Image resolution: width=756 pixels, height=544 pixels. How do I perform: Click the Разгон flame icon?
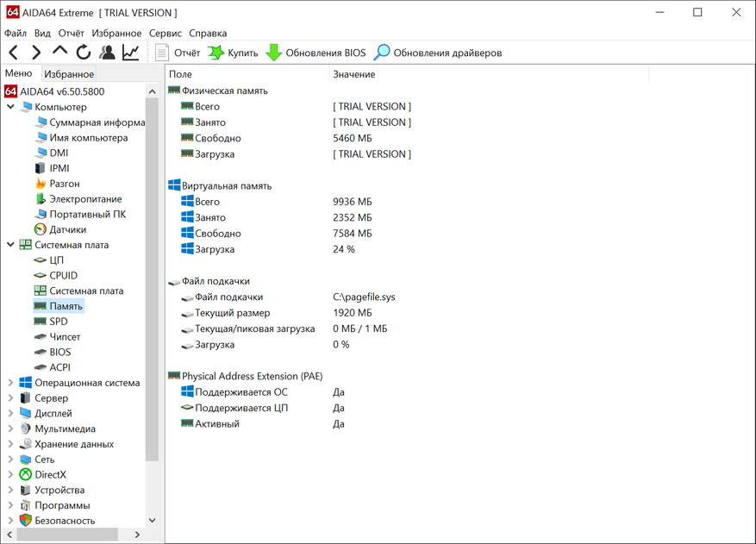click(x=41, y=184)
